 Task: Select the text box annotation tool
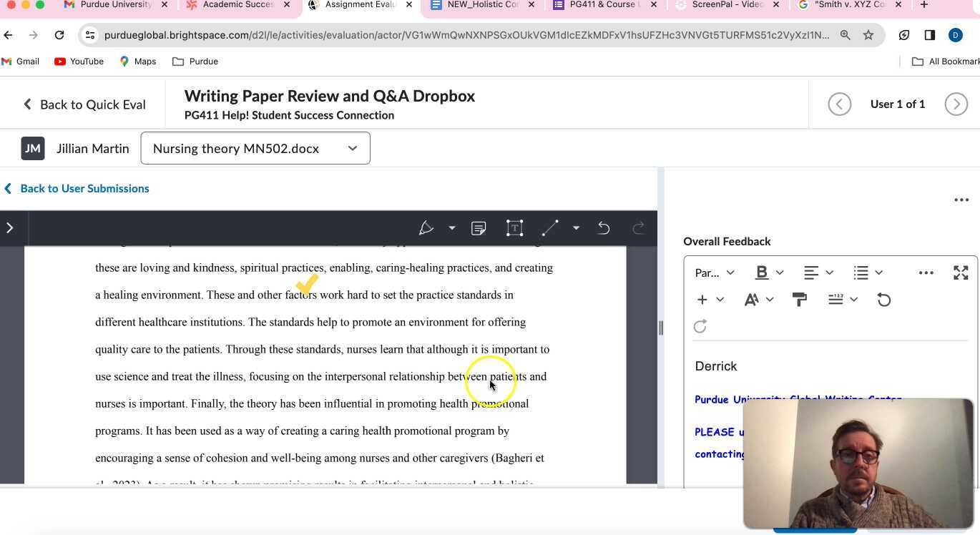click(x=514, y=228)
